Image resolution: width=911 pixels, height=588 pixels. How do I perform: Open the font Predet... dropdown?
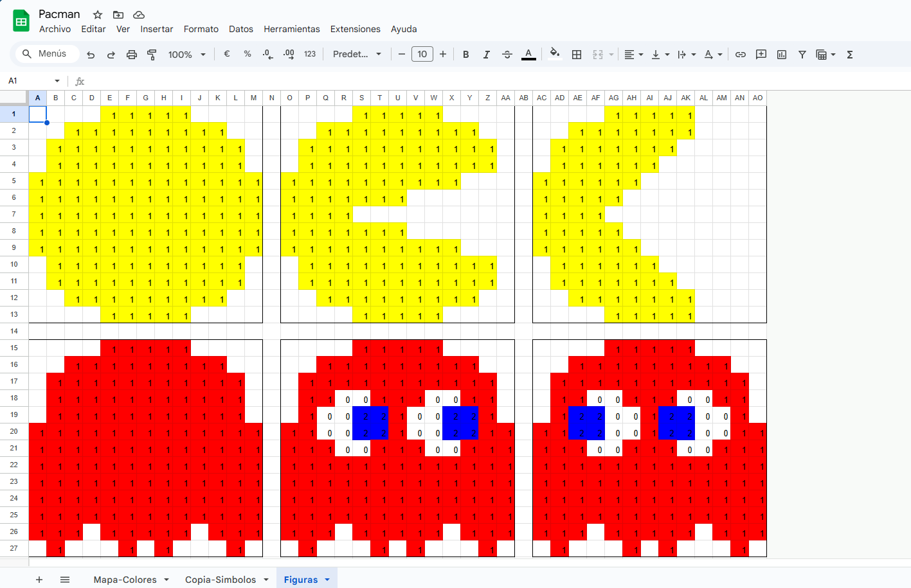click(x=357, y=54)
